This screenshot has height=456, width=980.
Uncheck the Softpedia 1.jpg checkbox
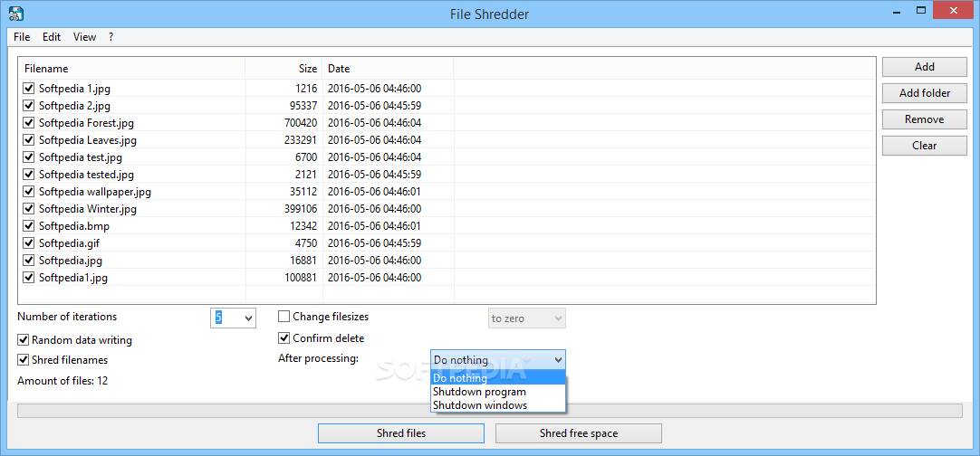[29, 88]
